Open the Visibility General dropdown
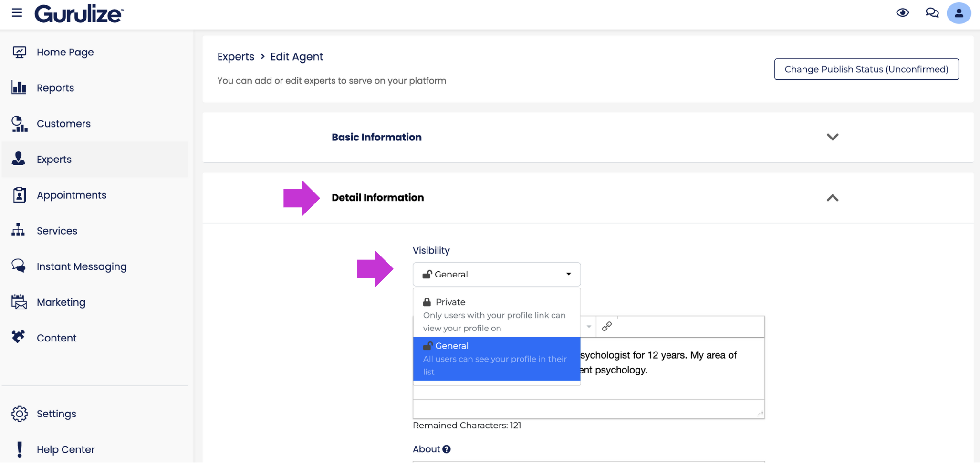980x469 pixels. tap(496, 274)
